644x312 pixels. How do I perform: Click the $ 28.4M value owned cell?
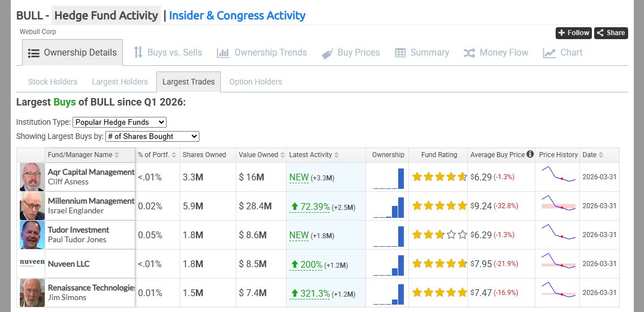click(x=255, y=206)
